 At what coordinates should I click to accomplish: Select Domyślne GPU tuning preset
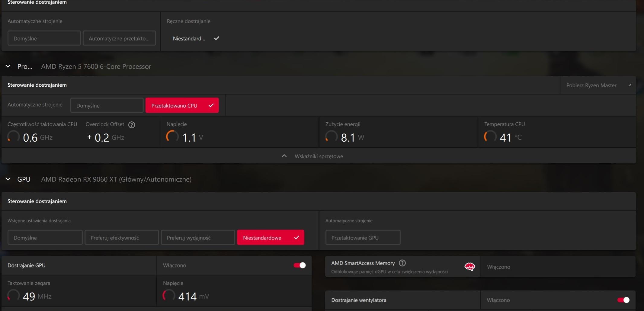coord(45,237)
